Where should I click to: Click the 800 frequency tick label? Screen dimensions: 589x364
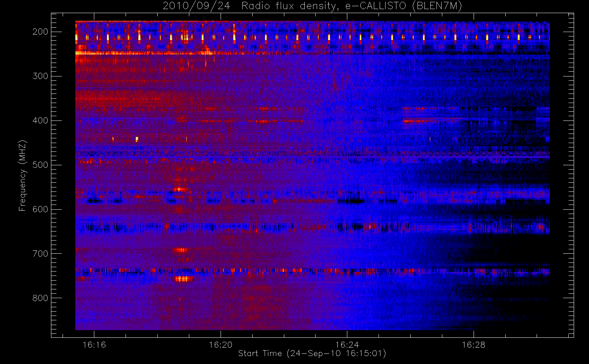click(x=40, y=298)
